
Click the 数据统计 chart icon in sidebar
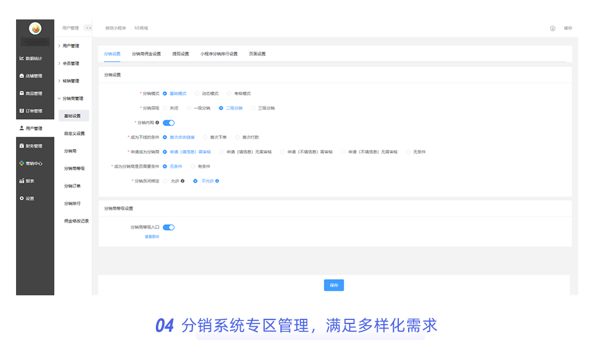tap(22, 58)
